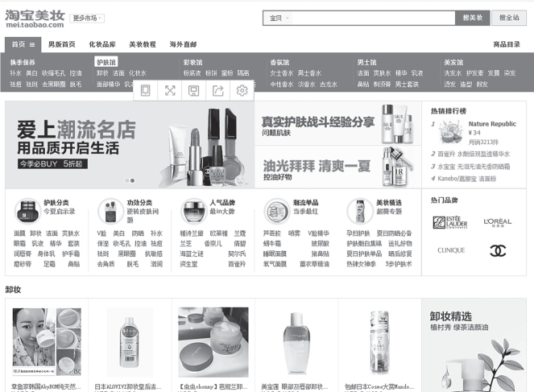Click ranking item 2 百雀羚 水嫩倍现盈透精华水
This screenshot has height=392, width=534.
point(474,155)
